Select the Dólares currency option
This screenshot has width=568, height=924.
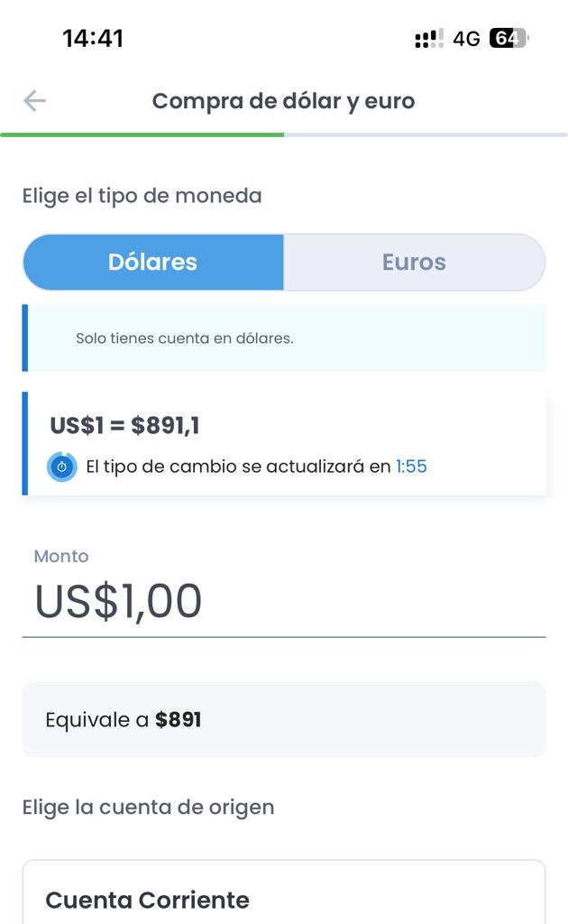click(153, 263)
